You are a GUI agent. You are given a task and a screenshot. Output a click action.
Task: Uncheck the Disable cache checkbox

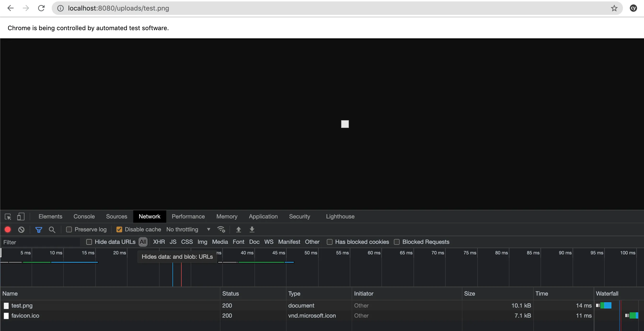click(x=119, y=229)
